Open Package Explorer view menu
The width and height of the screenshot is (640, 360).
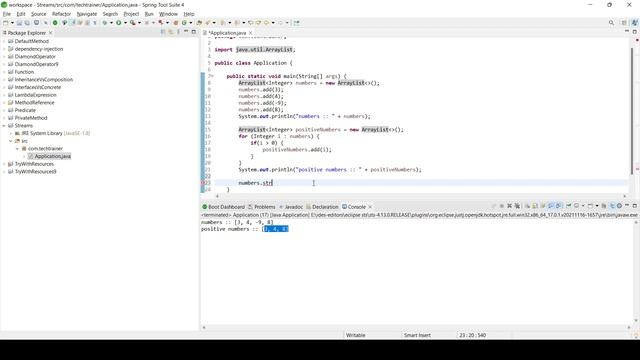click(x=178, y=32)
